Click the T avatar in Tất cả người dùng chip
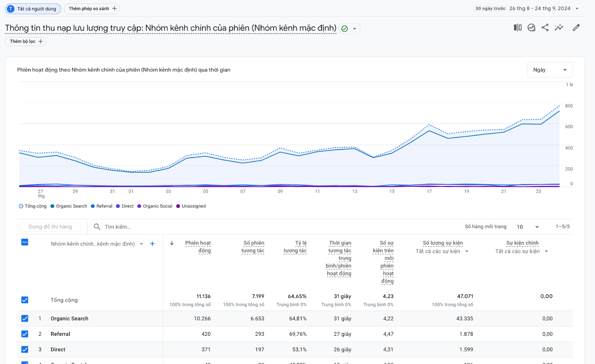This screenshot has width=595, height=364. (11, 9)
